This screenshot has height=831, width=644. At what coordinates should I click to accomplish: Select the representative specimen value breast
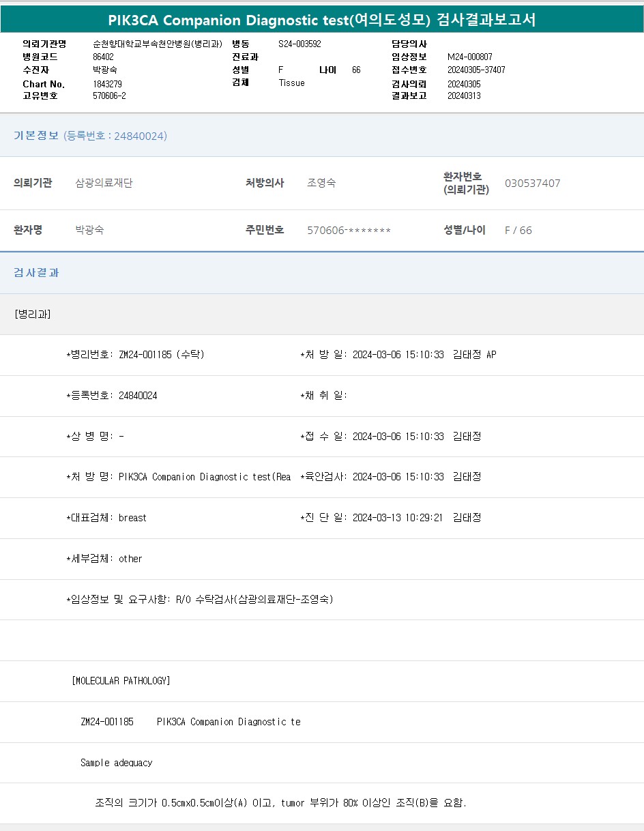pyautogui.click(x=132, y=518)
